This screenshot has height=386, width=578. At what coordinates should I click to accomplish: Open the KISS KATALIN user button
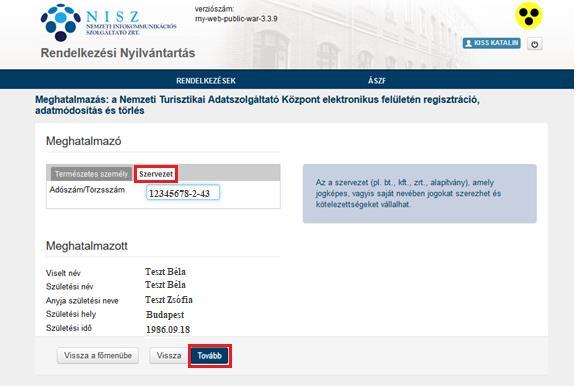click(x=492, y=43)
